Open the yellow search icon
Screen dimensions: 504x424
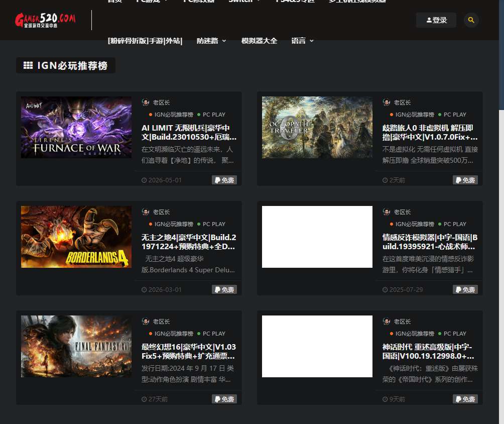[x=471, y=20]
